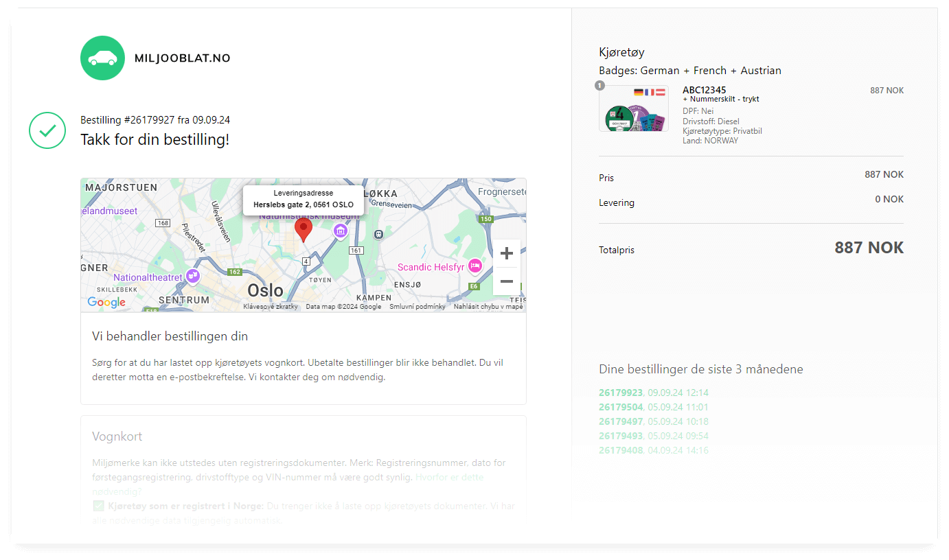The width and height of the screenshot is (949, 560).
Task: Open the Google logo on the map
Action: 106,302
